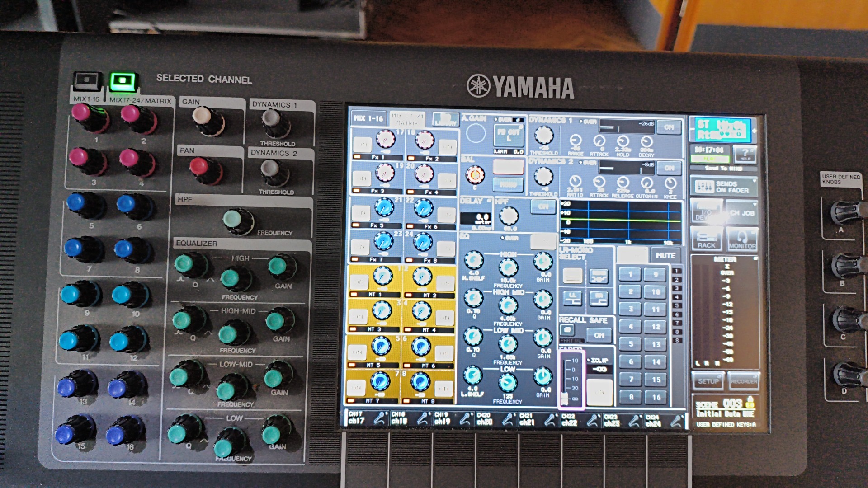The image size is (868, 488).
Task: Expand the METER panel corner popup
Action: click(755, 258)
